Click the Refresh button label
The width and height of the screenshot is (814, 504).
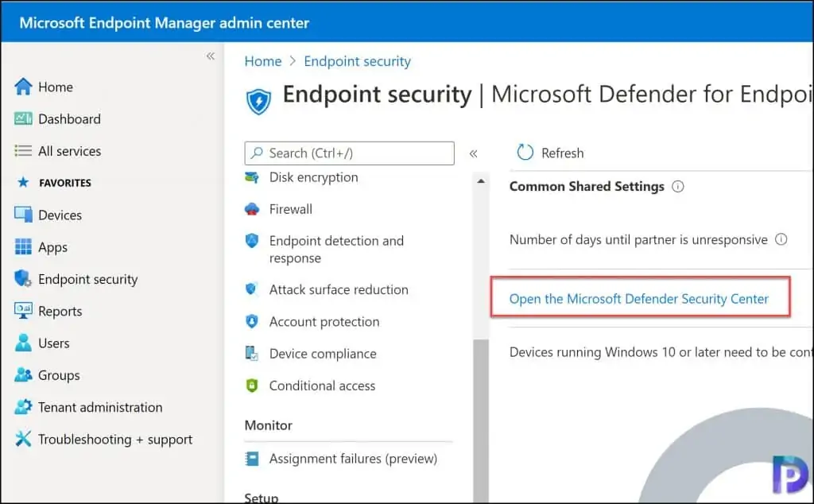[x=563, y=153]
